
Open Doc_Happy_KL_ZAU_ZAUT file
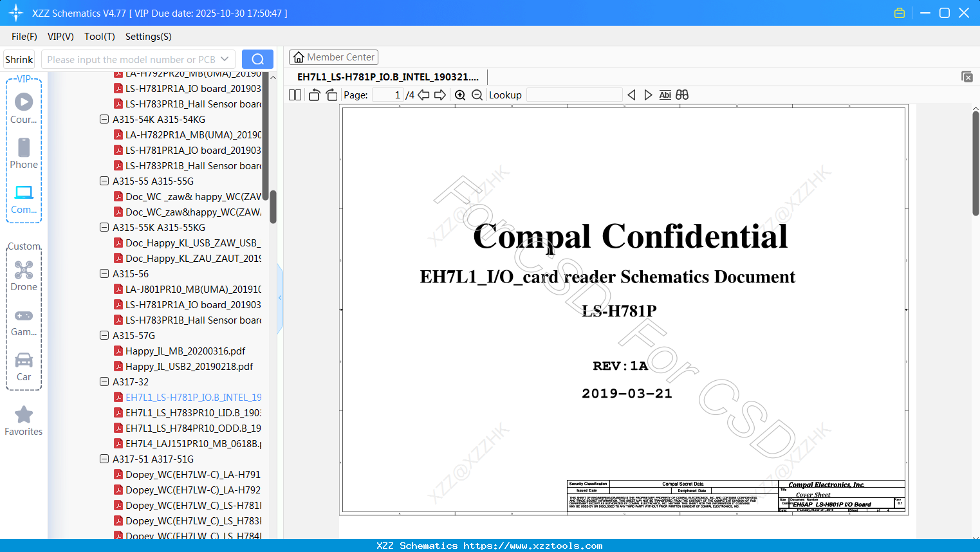pos(193,258)
